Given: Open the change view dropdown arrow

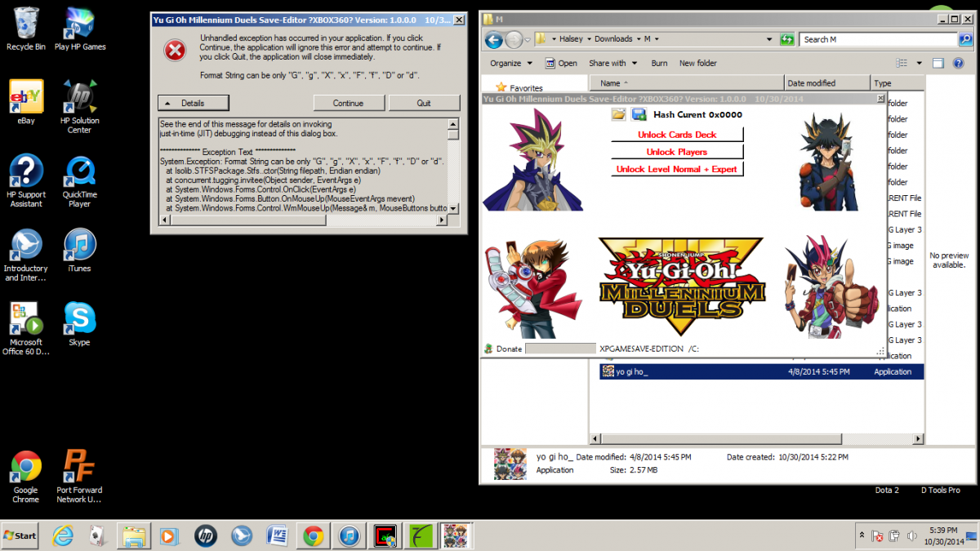Looking at the screenshot, I should pos(919,63).
